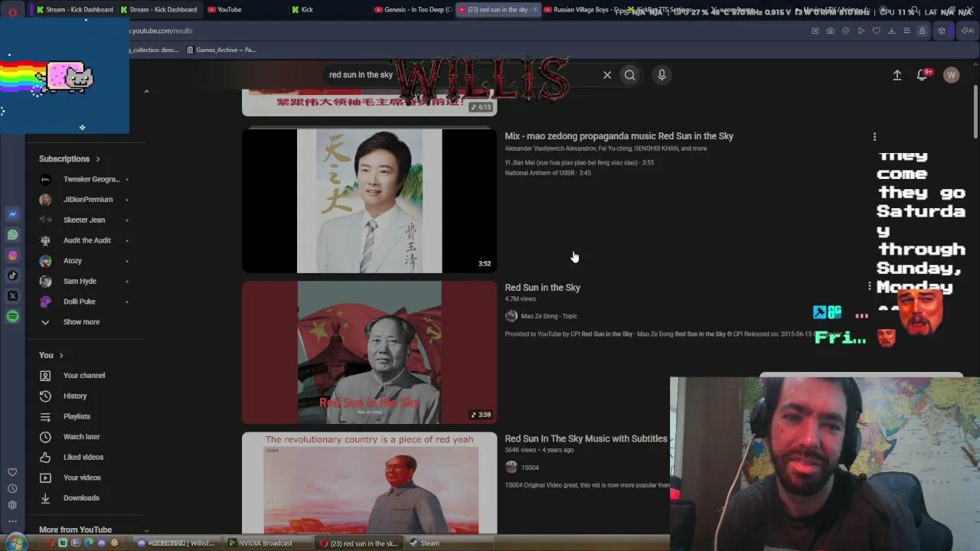Open Opera sidebar history clock icon
The height and width of the screenshot is (551, 980).
tap(12, 488)
